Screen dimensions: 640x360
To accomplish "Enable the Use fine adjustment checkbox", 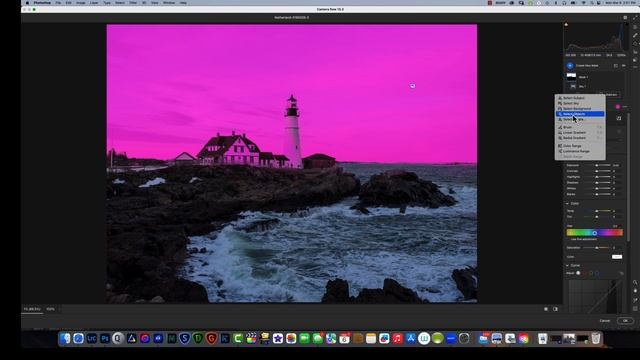I will click(569, 239).
